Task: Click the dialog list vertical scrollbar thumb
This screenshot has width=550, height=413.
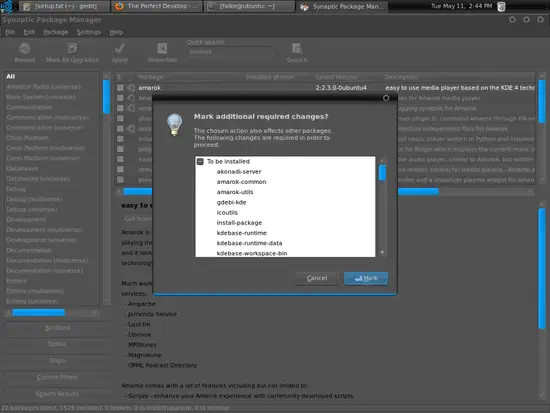Action: [x=382, y=173]
